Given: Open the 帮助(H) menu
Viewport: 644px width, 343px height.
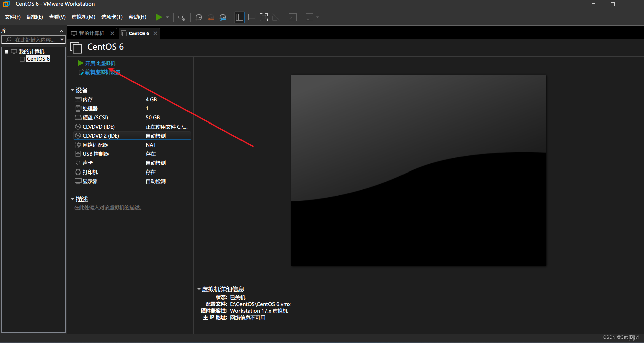Looking at the screenshot, I should point(138,17).
